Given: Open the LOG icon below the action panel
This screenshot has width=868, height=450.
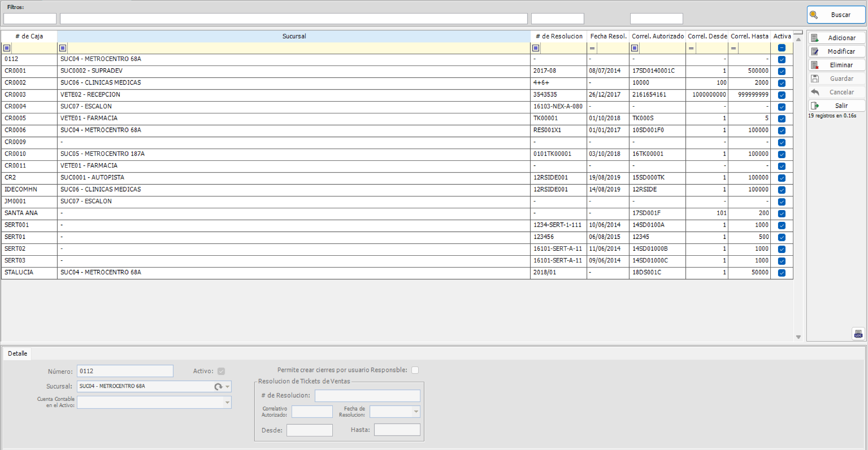Looking at the screenshot, I should click(x=858, y=334).
